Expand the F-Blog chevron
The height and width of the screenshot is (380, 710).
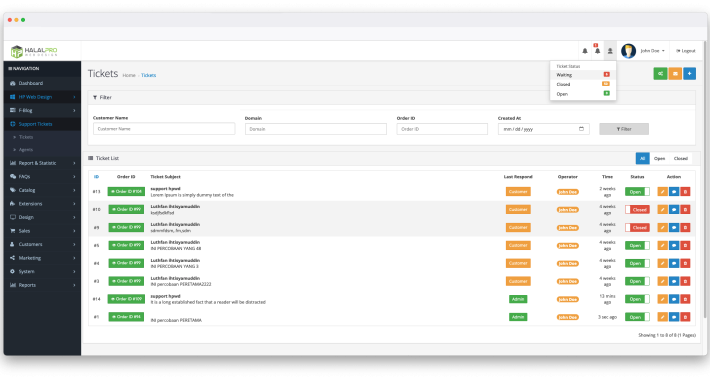[74, 111]
